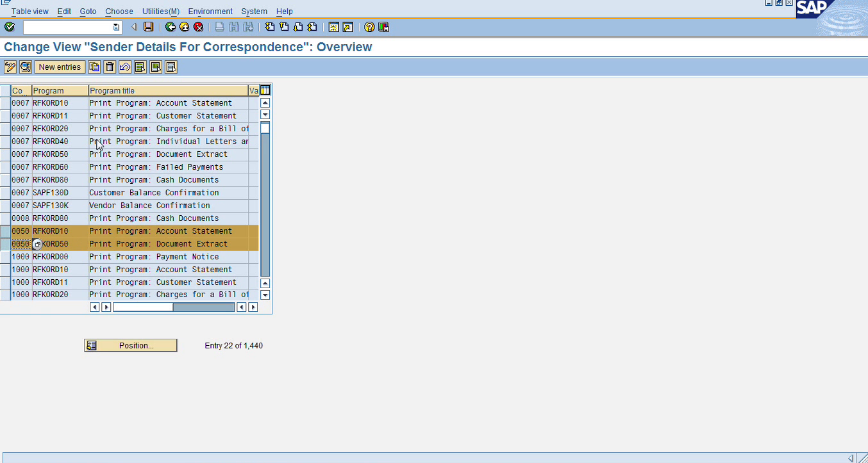Open the Help menu
Image resolution: width=868 pixels, height=463 pixels.
285,12
